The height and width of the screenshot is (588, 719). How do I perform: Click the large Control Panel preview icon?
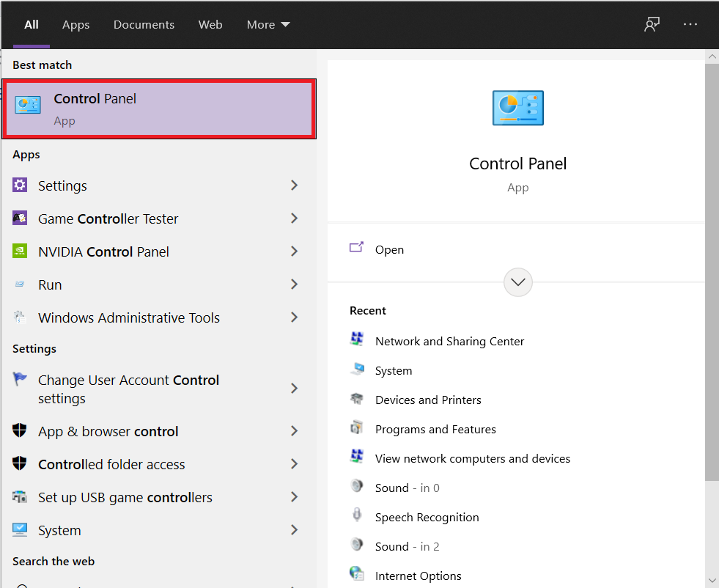click(x=517, y=108)
